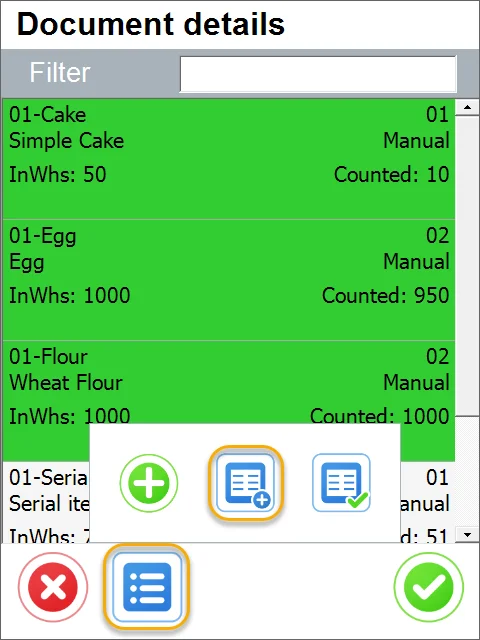Click the Document details title
This screenshot has width=480, height=640.
(151, 24)
